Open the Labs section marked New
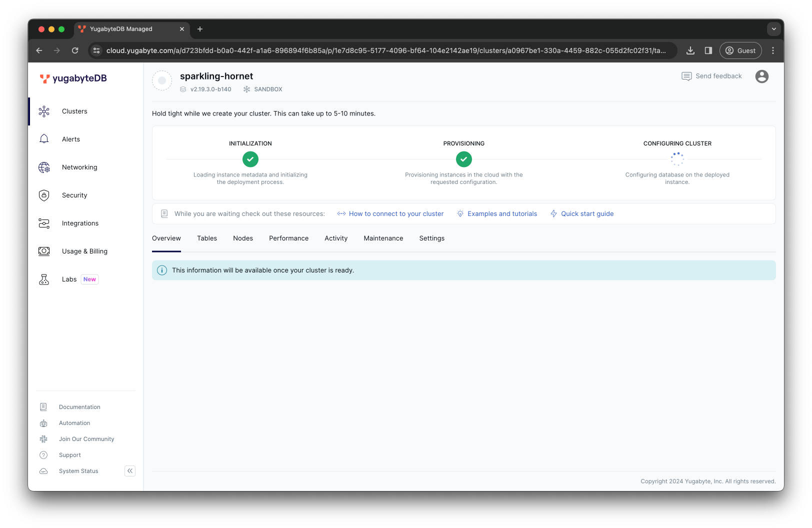The height and width of the screenshot is (528, 812). [69, 279]
